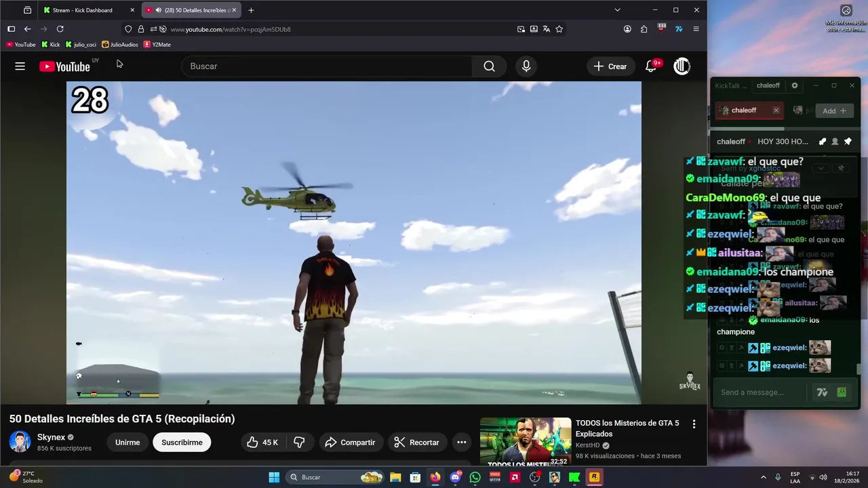Open File Explorer from the taskbar
This screenshot has height=488, width=868.
395,477
